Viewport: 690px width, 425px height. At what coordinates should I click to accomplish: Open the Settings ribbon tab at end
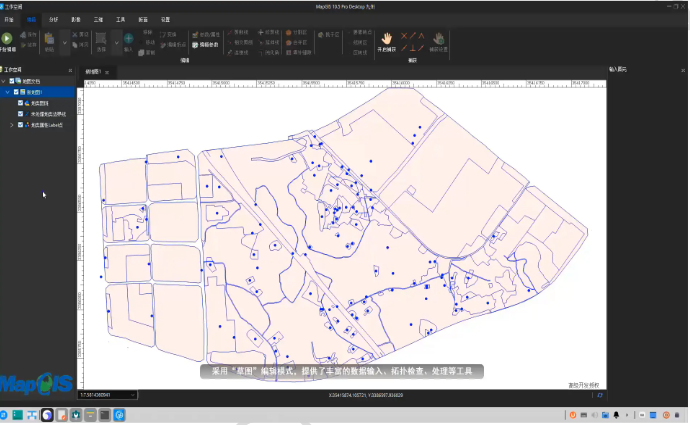click(x=165, y=20)
